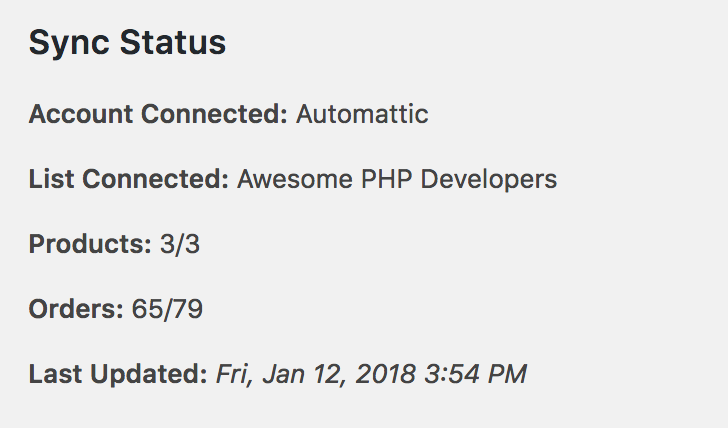The image size is (728, 428).
Task: Click the Fri day in timestamp
Action: point(235,374)
